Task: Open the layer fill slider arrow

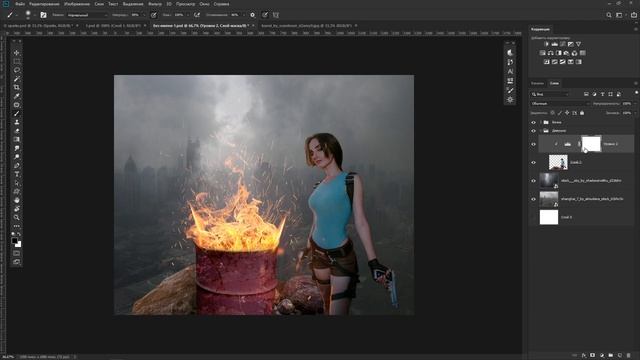Action: [635, 113]
